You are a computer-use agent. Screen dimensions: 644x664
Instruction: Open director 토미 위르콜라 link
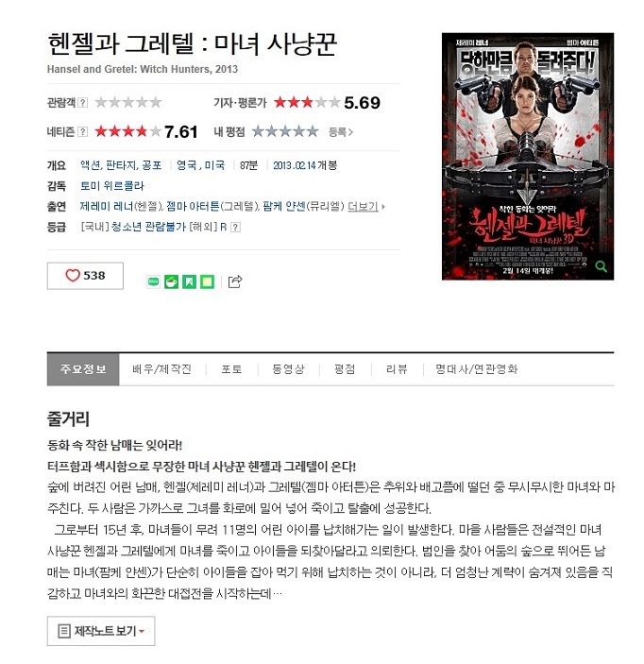[112, 186]
